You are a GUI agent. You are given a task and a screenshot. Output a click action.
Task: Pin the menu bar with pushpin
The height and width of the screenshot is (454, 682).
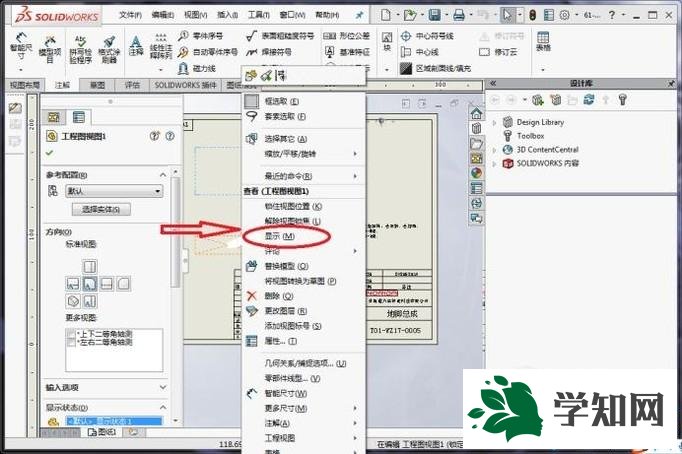click(x=359, y=15)
